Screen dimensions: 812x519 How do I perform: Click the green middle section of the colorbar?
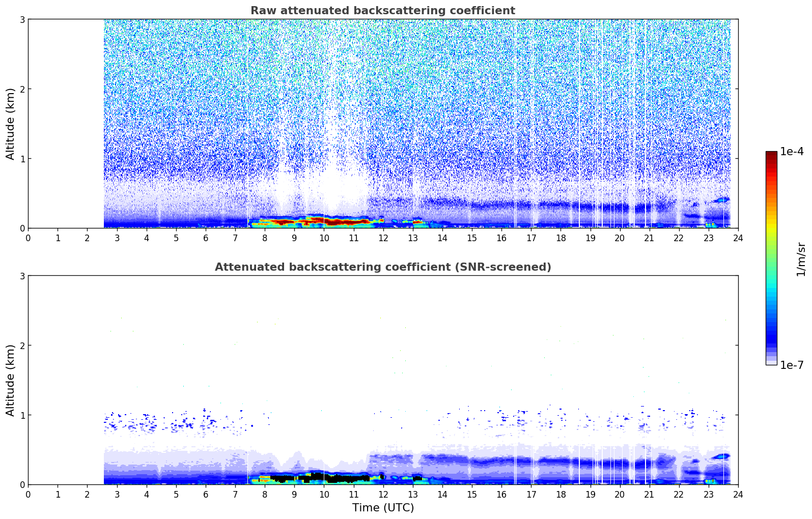point(771,254)
